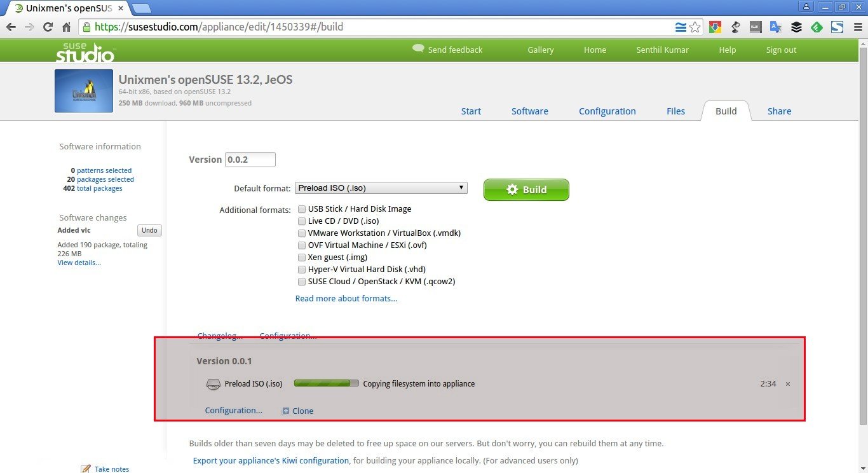Bookmark this page with the star icon

[x=695, y=27]
